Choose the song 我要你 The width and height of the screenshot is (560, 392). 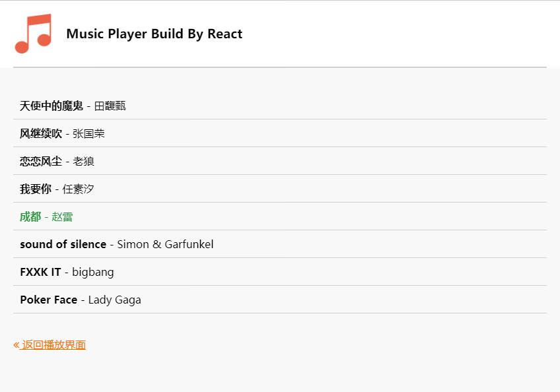tap(36, 189)
